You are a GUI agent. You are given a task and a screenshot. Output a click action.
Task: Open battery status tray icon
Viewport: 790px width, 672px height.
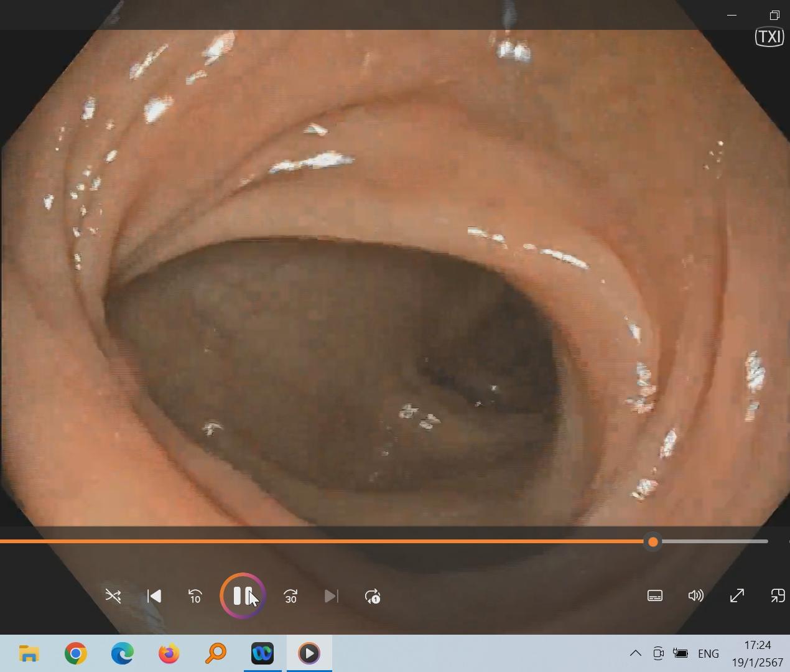pyautogui.click(x=681, y=653)
